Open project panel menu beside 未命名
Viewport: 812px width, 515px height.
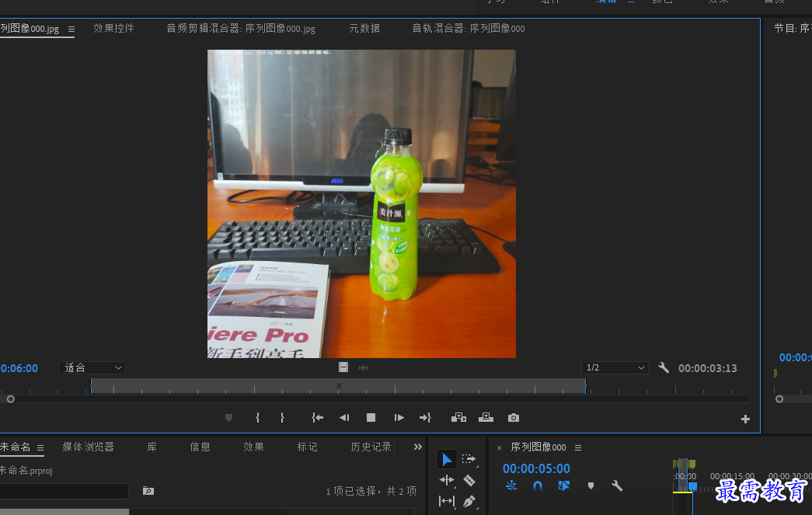click(40, 447)
